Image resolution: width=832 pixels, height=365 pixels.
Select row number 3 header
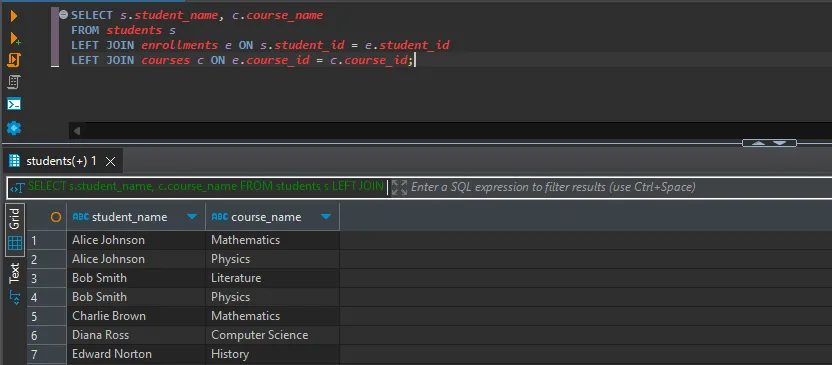pyautogui.click(x=47, y=278)
